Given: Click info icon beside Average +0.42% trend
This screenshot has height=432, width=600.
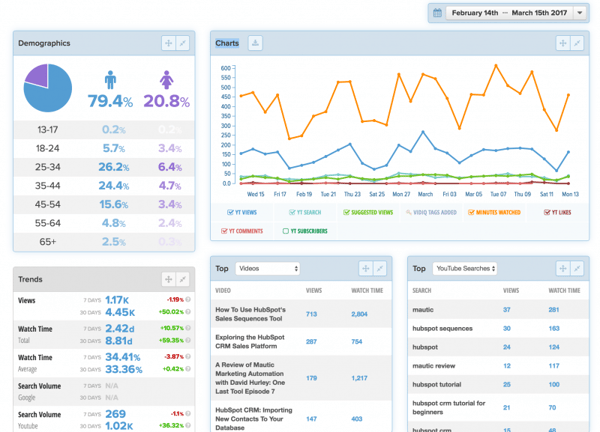Looking at the screenshot, I should pyautogui.click(x=188, y=369).
